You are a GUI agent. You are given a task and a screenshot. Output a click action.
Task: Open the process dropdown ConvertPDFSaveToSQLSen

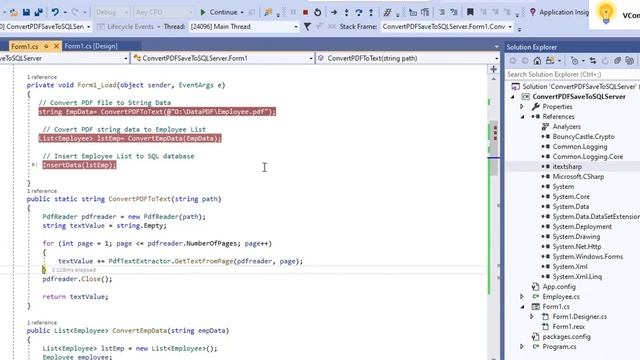coord(45,27)
